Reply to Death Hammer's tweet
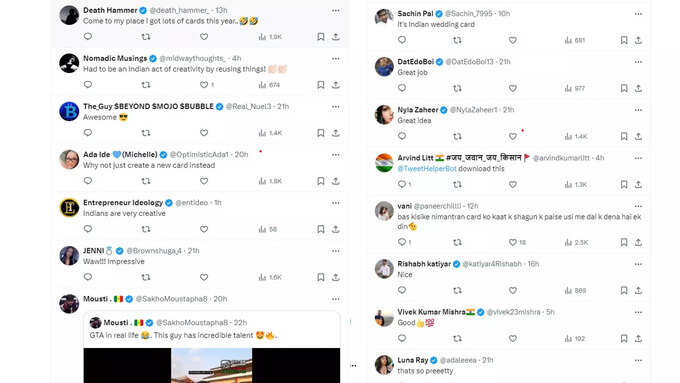The width and height of the screenshot is (680, 383). click(88, 36)
